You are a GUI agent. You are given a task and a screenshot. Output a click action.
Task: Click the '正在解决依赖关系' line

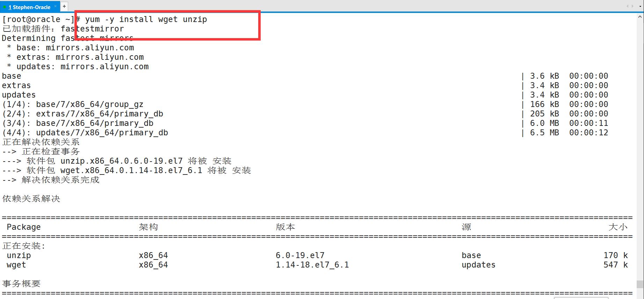coord(41,142)
